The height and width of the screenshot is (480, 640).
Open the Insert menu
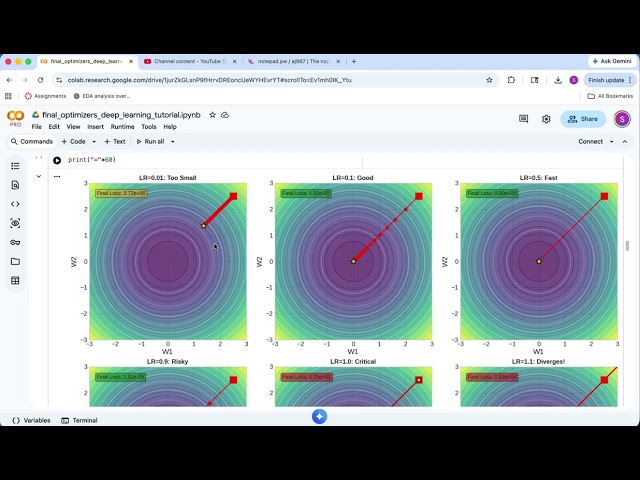click(x=96, y=127)
